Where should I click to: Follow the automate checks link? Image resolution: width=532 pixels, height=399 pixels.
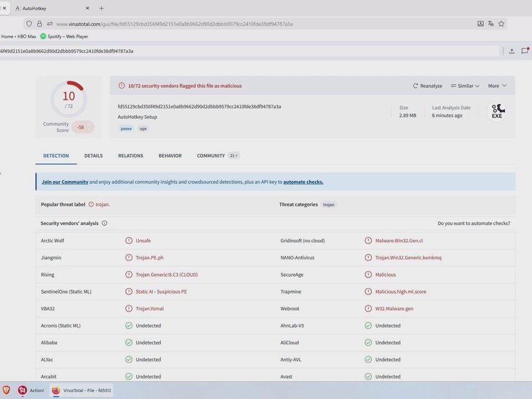tap(303, 182)
